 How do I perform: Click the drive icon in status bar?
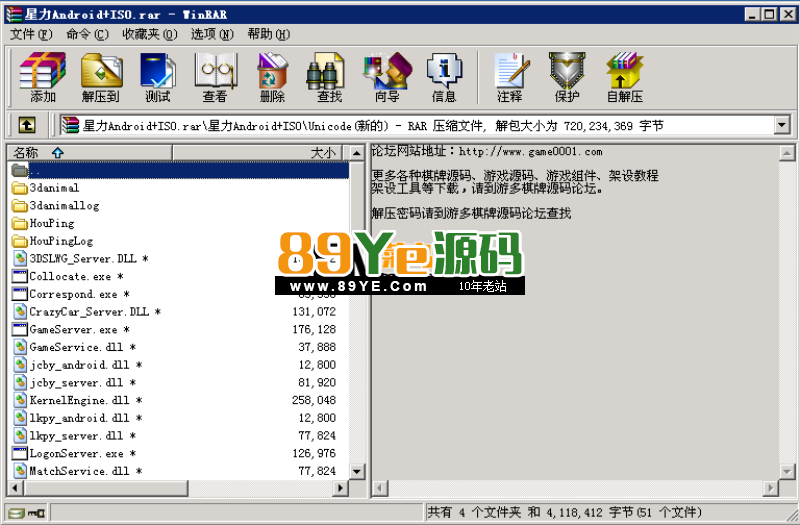click(16, 513)
